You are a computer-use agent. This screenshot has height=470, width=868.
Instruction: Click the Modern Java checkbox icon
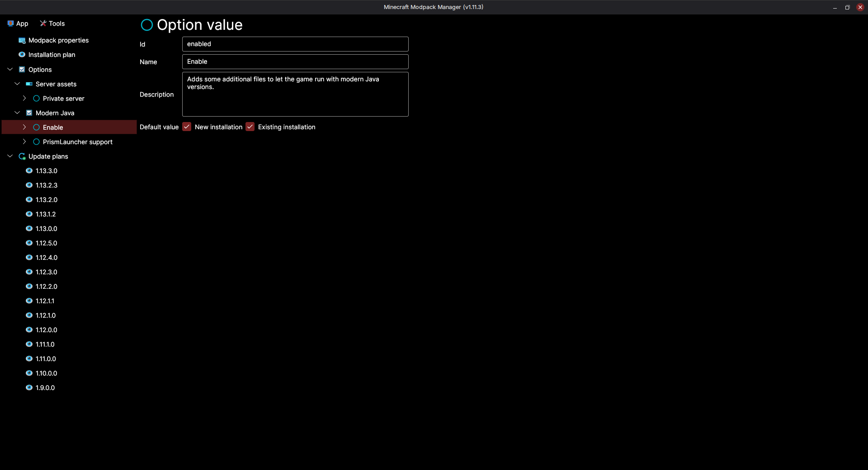(29, 113)
